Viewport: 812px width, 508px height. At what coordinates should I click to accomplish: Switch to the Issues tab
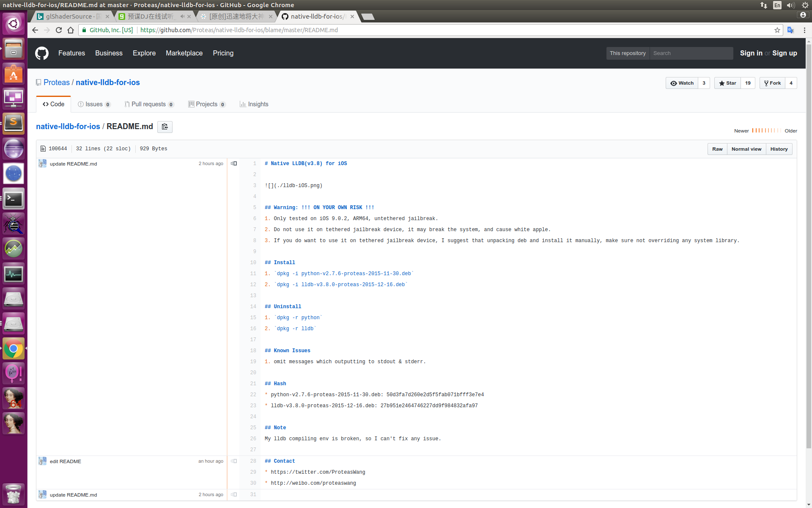coord(94,104)
